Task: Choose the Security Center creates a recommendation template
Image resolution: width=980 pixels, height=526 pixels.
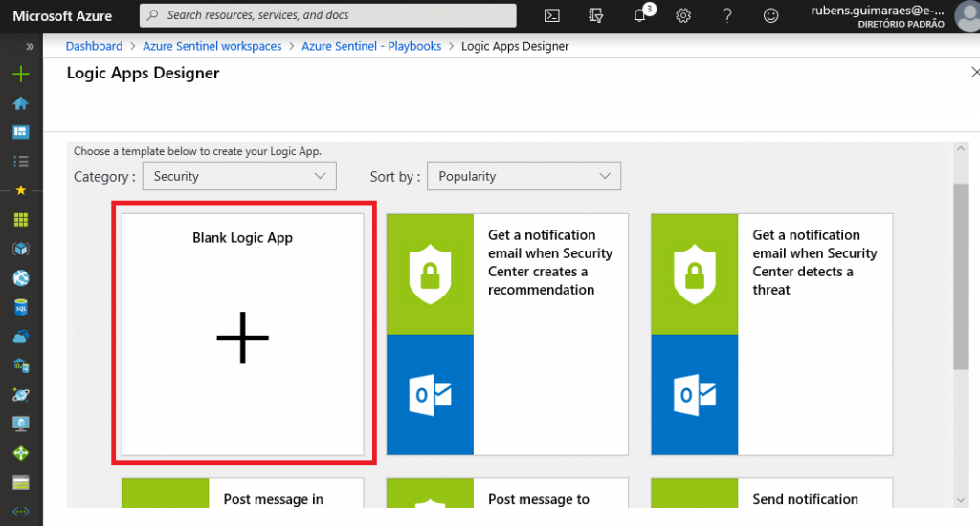Action: click(507, 333)
